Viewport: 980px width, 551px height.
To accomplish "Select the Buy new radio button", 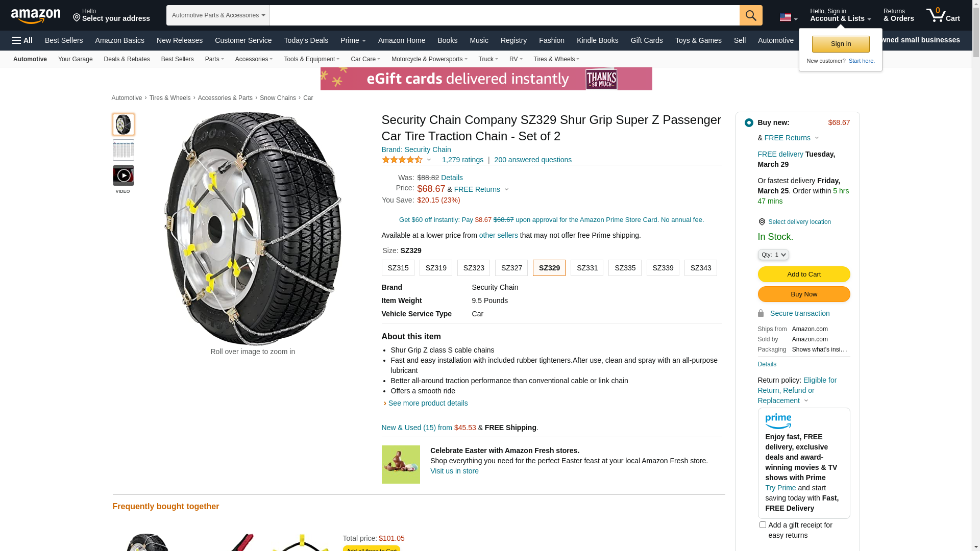I will pos(749,122).
